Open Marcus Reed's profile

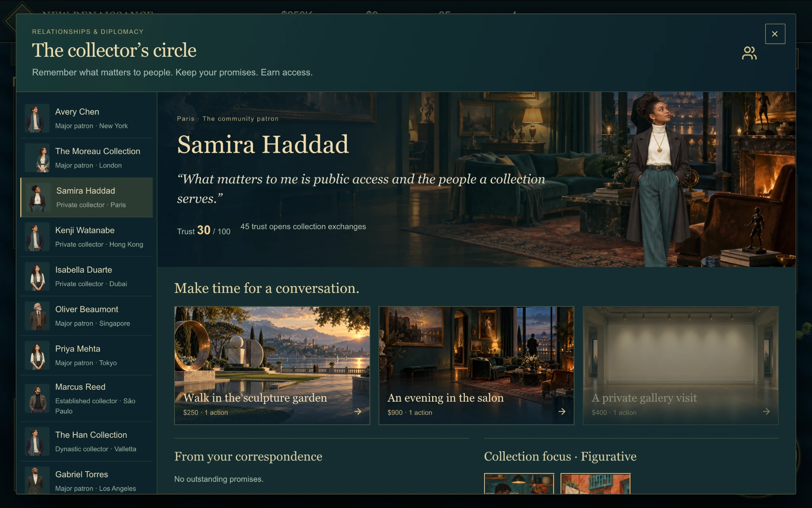[86, 398]
